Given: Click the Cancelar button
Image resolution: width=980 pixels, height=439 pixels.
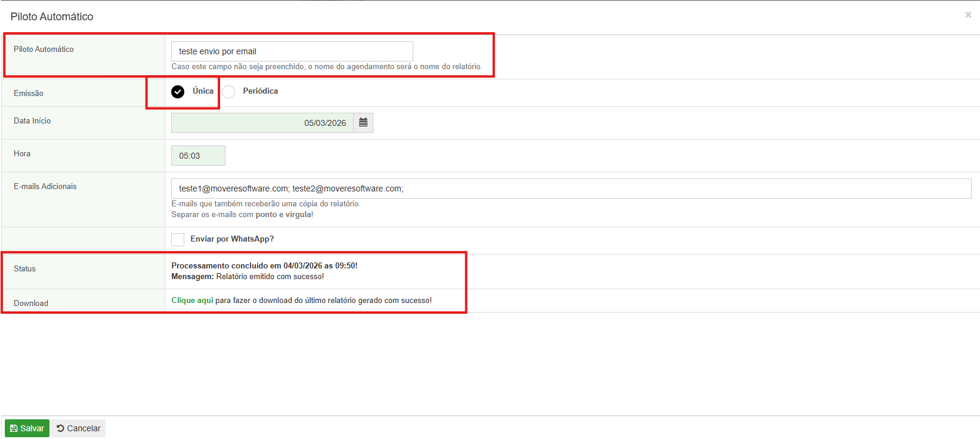Looking at the screenshot, I should pyautogui.click(x=79, y=428).
